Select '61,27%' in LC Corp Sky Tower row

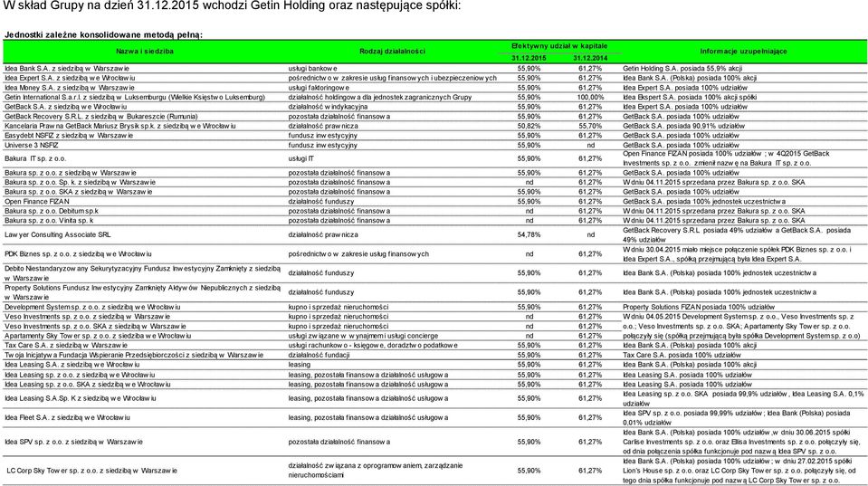590,471
